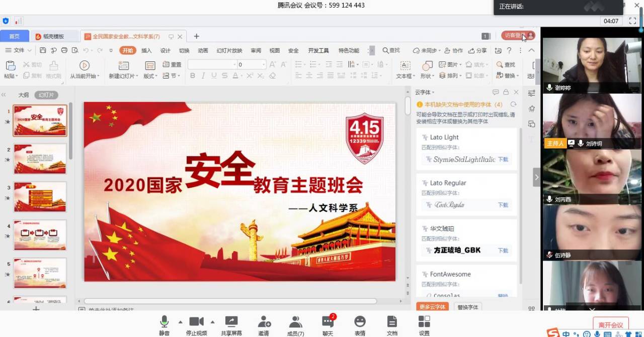The width and height of the screenshot is (644, 337).
Task: Click the invite participants icon
Action: pyautogui.click(x=264, y=322)
